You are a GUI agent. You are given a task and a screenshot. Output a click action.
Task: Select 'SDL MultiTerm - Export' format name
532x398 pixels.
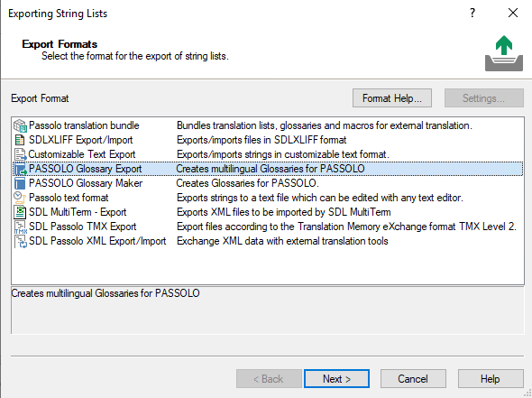point(78,212)
